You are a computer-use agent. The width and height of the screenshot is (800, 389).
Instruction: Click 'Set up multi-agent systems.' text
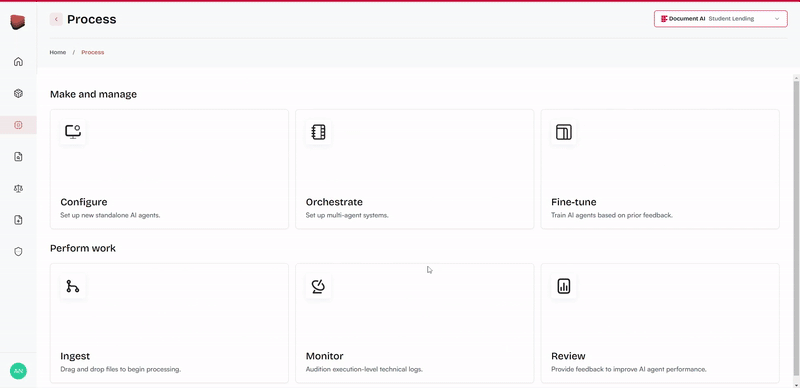coord(347,215)
